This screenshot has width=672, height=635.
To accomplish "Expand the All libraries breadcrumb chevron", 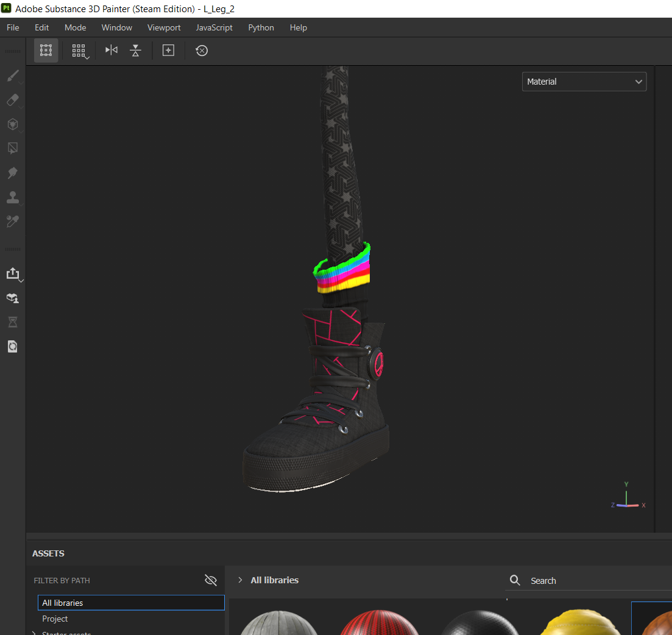I will pos(240,580).
